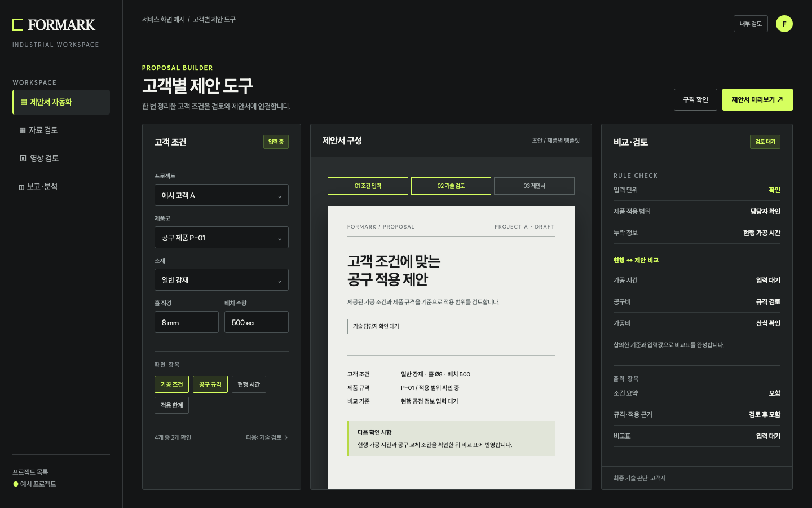The image size is (812, 508).
Task: Click the 담당자 확인 value for 제품 적용 범위
Action: click(765, 212)
